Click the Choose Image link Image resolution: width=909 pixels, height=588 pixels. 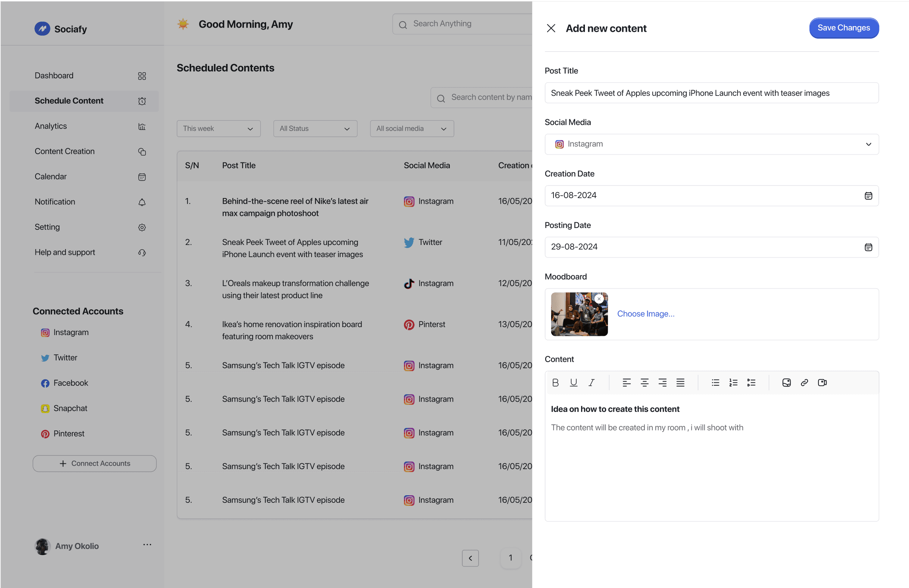(645, 314)
